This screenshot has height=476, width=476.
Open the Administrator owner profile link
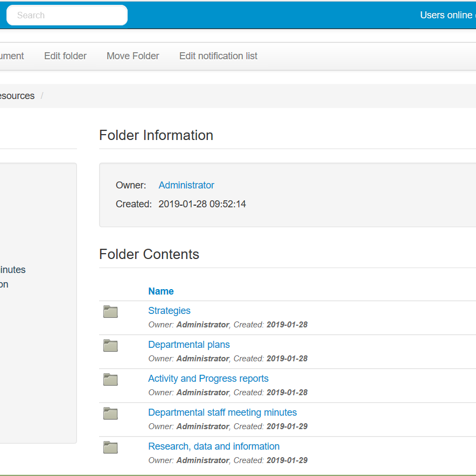[x=186, y=185]
